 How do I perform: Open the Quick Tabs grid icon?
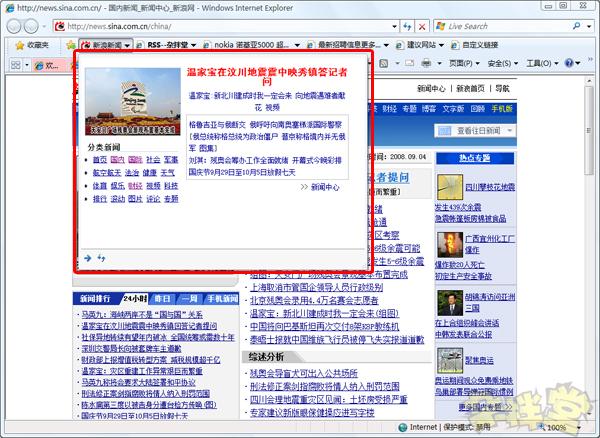coord(16,65)
